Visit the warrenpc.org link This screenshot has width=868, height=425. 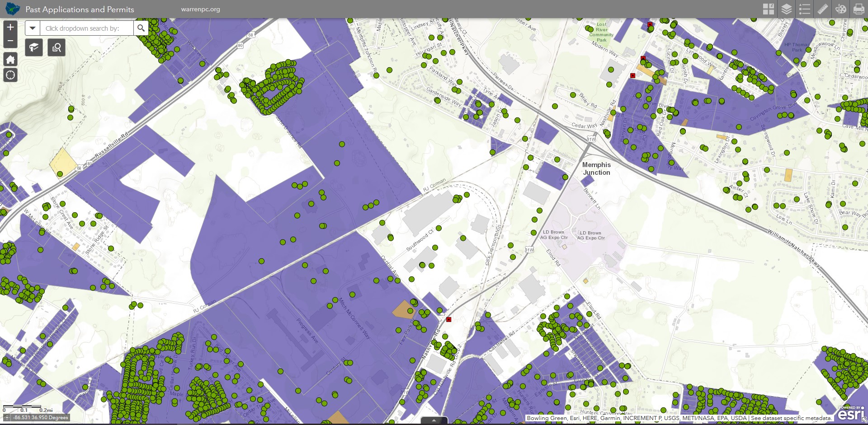pos(200,9)
